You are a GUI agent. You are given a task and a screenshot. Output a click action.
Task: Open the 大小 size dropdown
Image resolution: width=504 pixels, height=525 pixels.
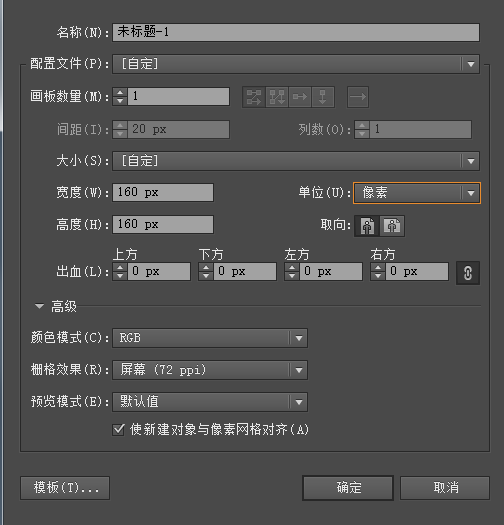tap(296, 161)
